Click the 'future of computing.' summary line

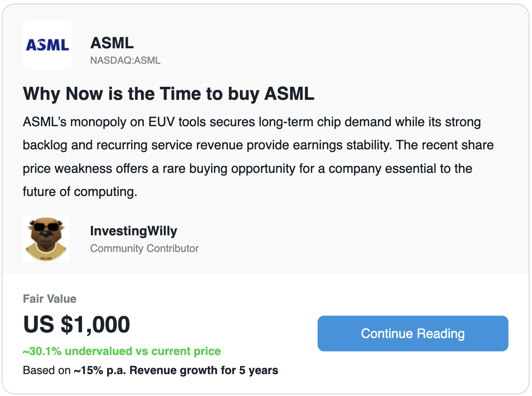tap(80, 192)
